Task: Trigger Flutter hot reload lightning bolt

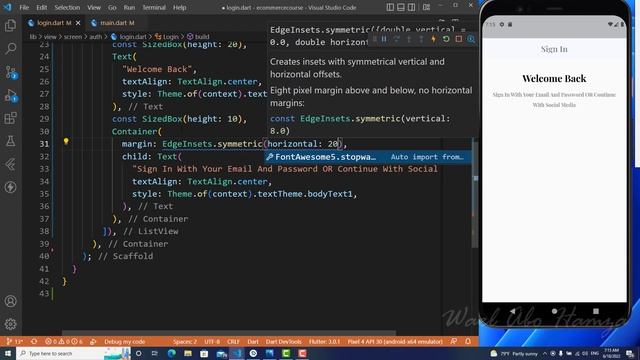Action: point(433,39)
